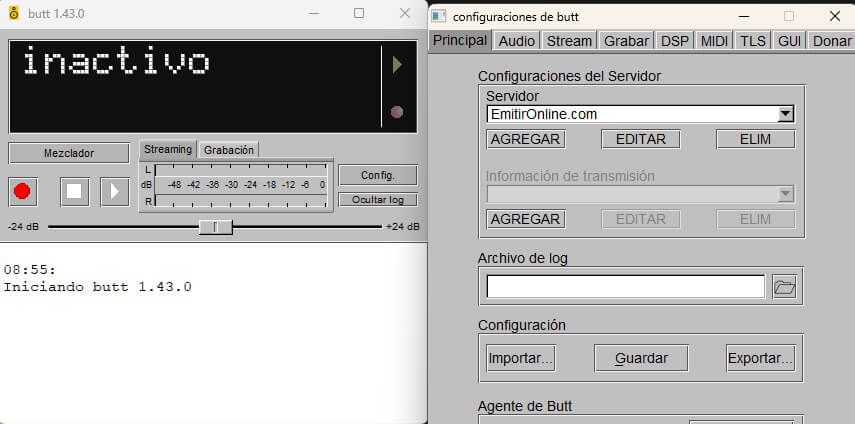855x424 pixels.
Task: Click EDITAR under Servidor
Action: pos(641,139)
